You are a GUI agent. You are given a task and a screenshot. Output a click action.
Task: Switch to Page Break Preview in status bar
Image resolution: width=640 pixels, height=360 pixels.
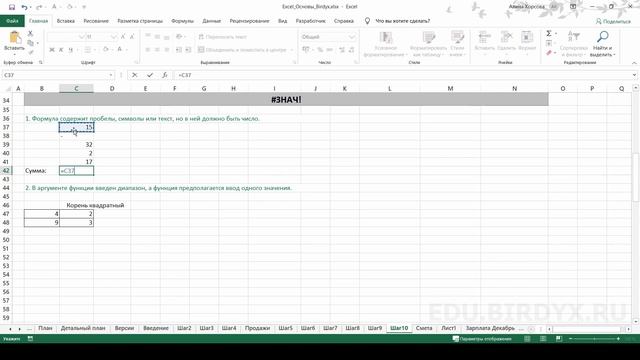click(559, 339)
